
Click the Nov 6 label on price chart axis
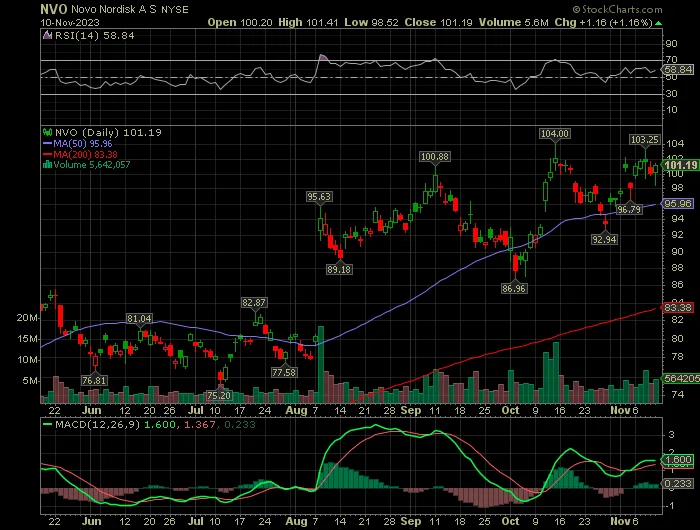coord(625,410)
